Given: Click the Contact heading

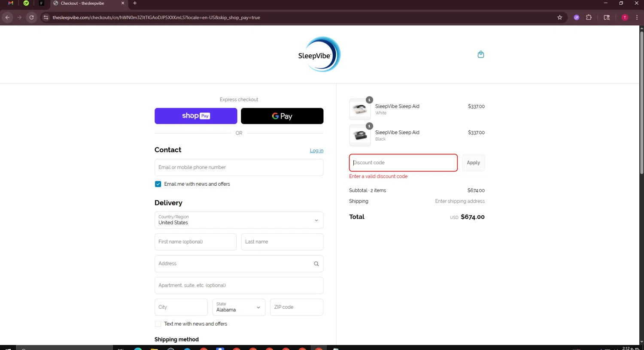Looking at the screenshot, I should pyautogui.click(x=168, y=150).
